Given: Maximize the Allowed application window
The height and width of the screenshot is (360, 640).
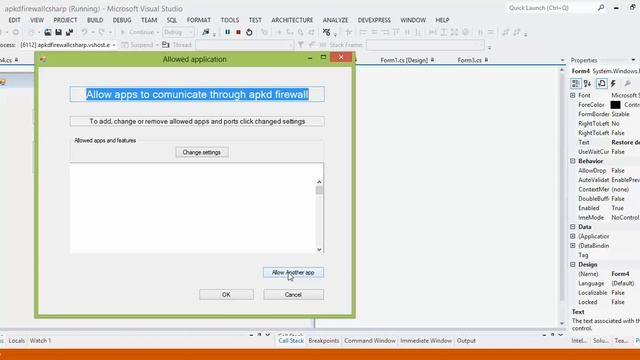Looking at the screenshot, I should (323, 58).
